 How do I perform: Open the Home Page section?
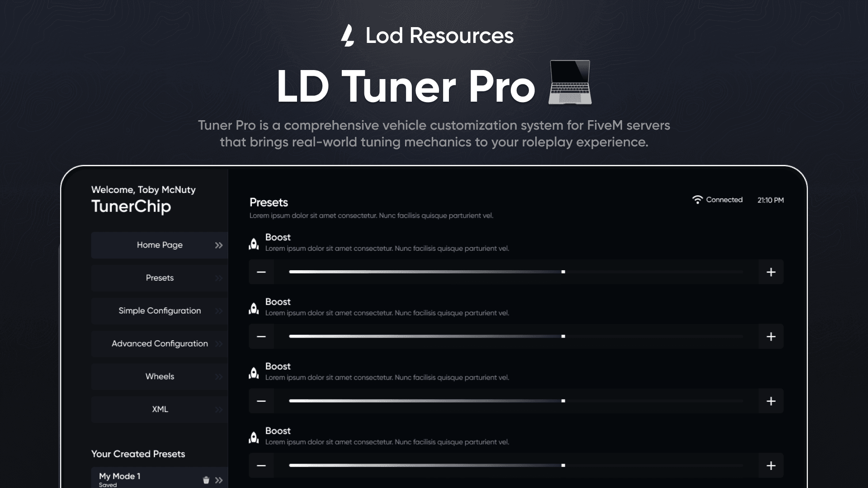[x=160, y=245]
